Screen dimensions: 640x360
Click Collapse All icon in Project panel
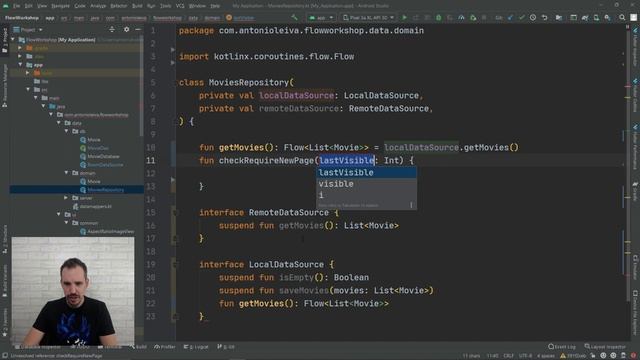pyautogui.click(x=112, y=29)
